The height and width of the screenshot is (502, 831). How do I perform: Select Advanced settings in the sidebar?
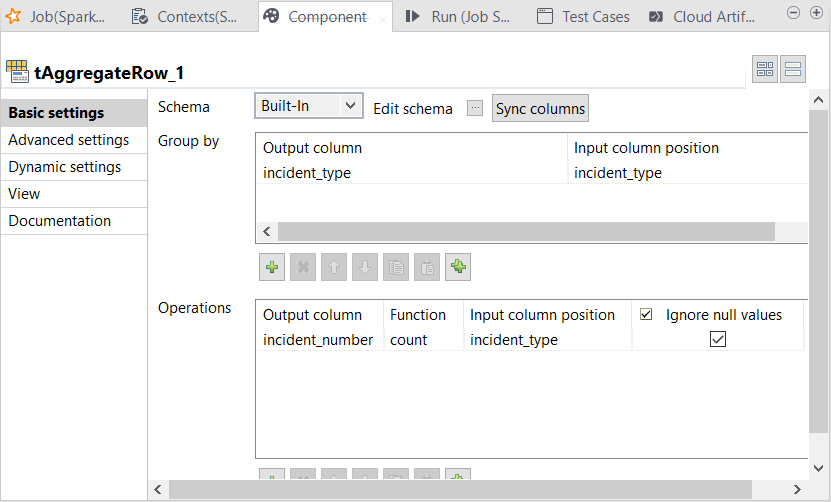tap(68, 140)
